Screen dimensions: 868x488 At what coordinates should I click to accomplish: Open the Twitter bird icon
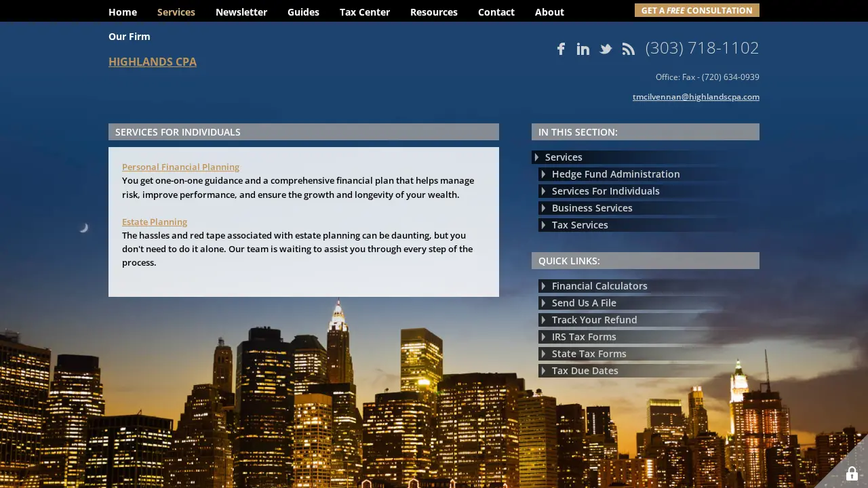[606, 49]
